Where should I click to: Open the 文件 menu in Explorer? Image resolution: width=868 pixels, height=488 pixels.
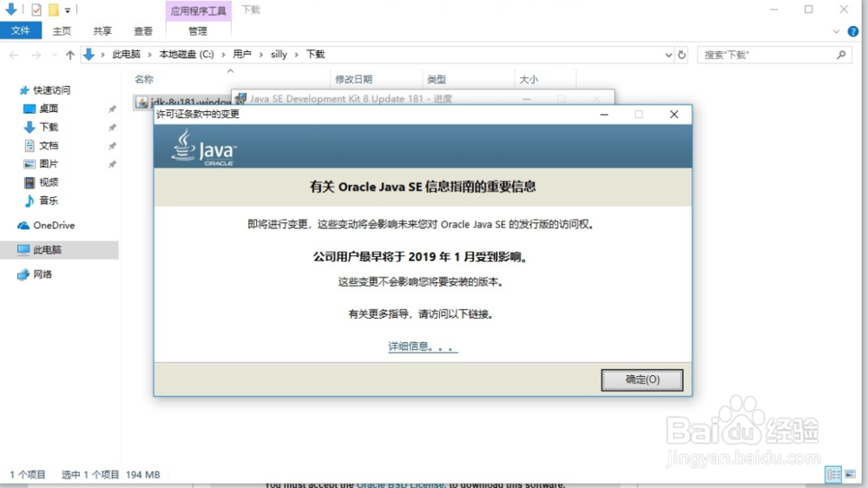(x=21, y=30)
